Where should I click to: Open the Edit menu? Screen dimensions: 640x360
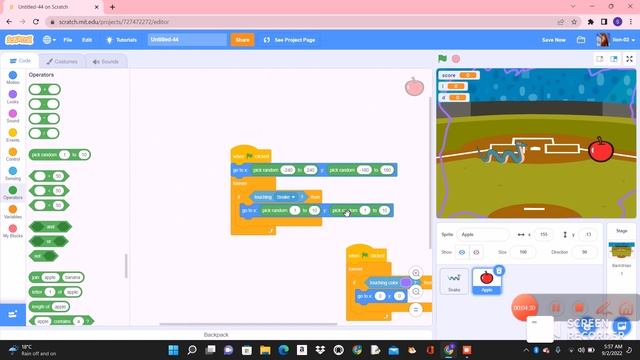pyautogui.click(x=87, y=40)
